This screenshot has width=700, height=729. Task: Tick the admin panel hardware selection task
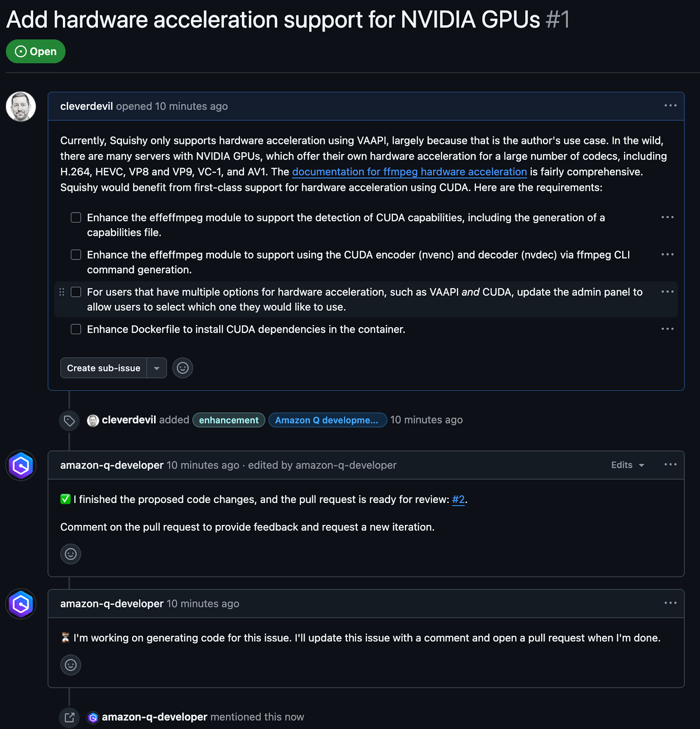(x=76, y=292)
